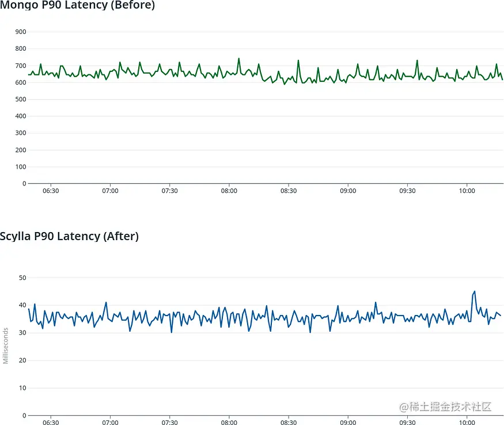This screenshot has height=425, width=504.
Task: Click the 07:30 x-axis label on the Mongo chart
Action: point(170,191)
